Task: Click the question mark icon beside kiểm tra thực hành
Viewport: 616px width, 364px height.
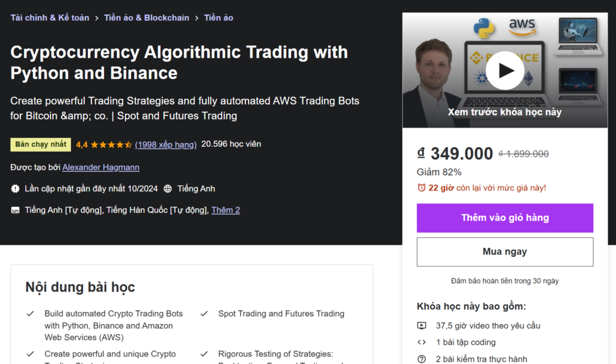Action: point(422,358)
